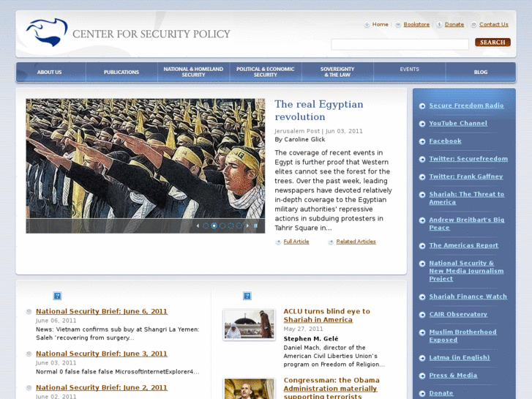Select the first slideshow dot
532x399 pixels.
(x=206, y=225)
